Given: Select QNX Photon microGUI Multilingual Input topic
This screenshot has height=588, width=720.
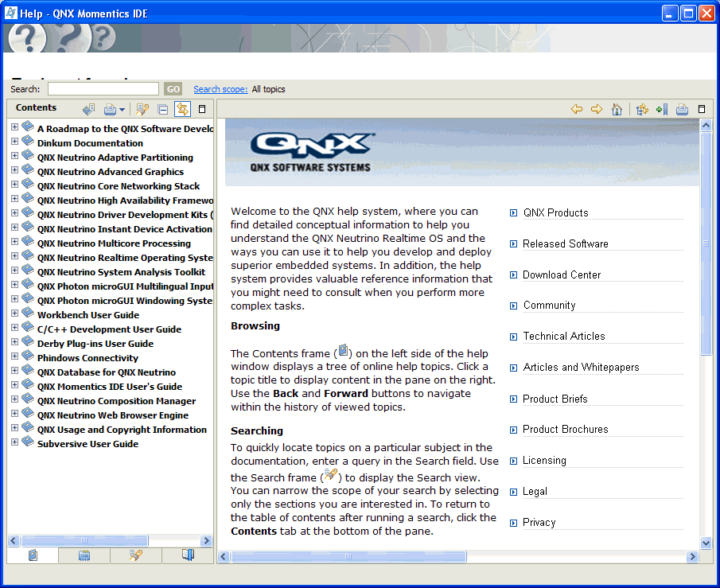Looking at the screenshot, I should pos(125,286).
